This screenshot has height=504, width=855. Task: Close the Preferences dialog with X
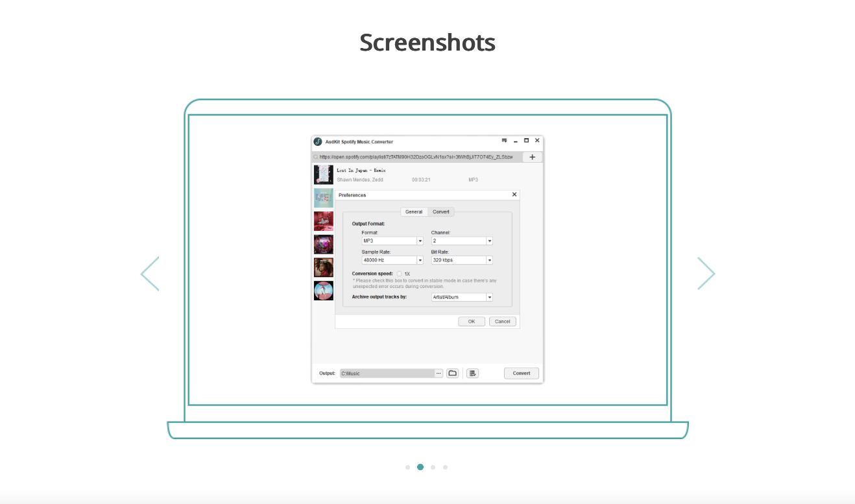tap(514, 195)
